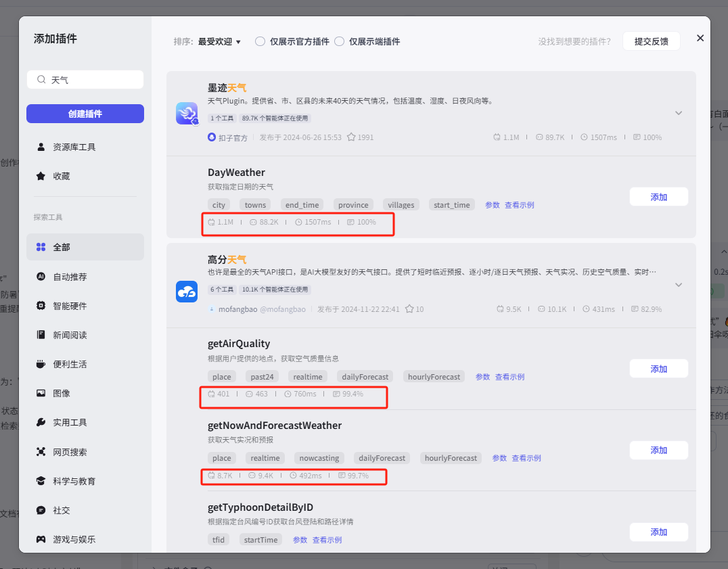Viewport: 728px width, 569px height.
Task: Select 收藏 favorites in the sidebar
Action: point(62,176)
